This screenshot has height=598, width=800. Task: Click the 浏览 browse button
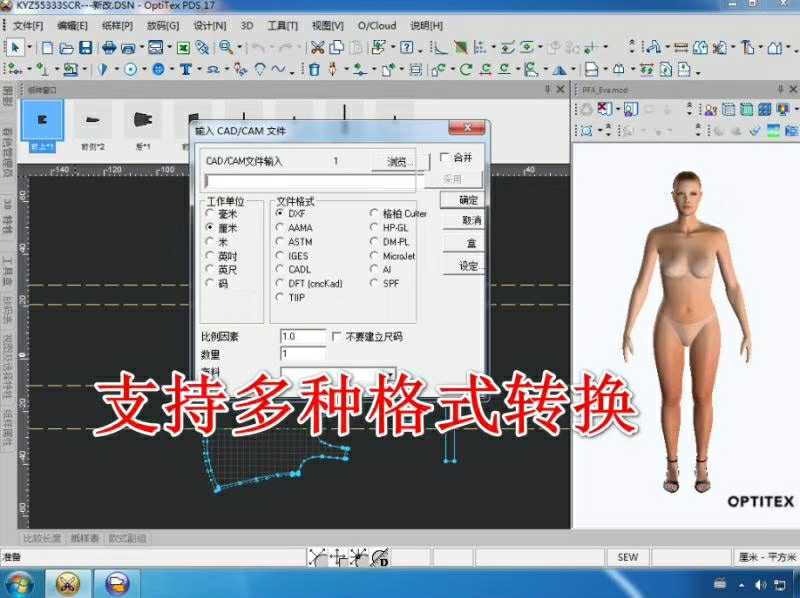pyautogui.click(x=400, y=162)
